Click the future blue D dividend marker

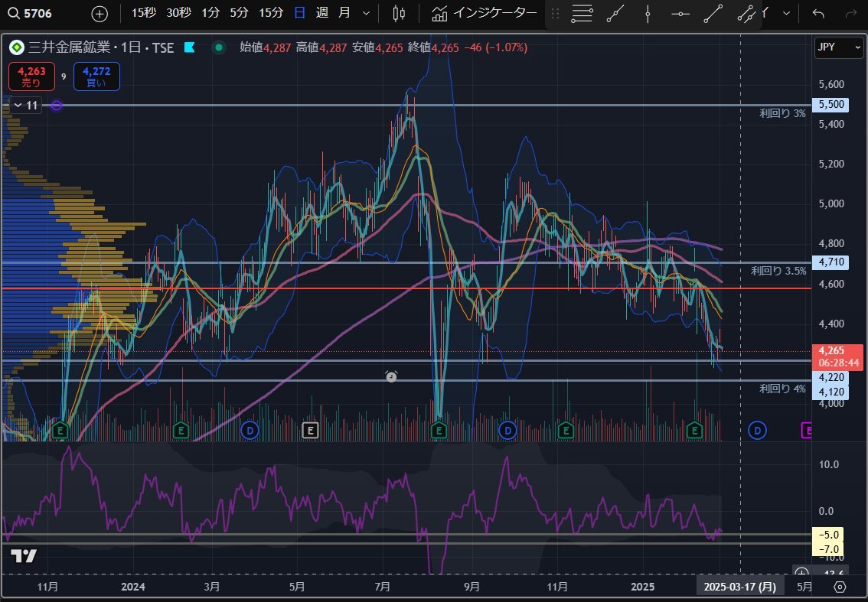[x=757, y=429]
